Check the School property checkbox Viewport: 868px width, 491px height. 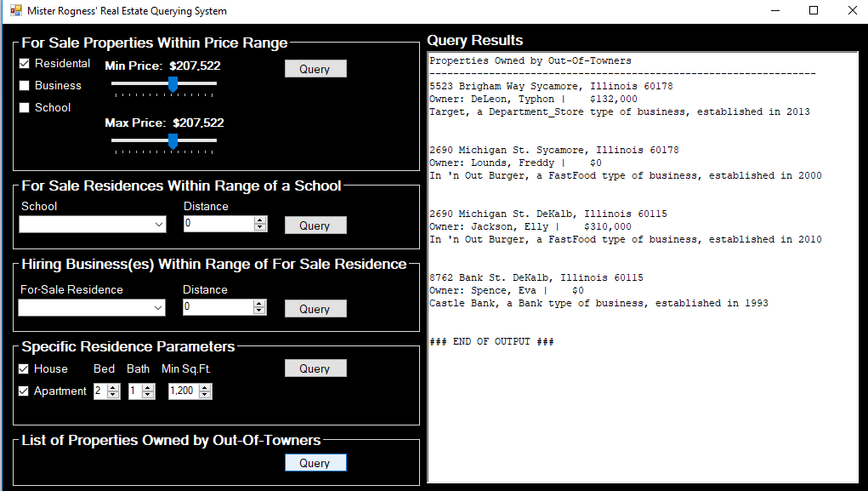click(x=25, y=108)
